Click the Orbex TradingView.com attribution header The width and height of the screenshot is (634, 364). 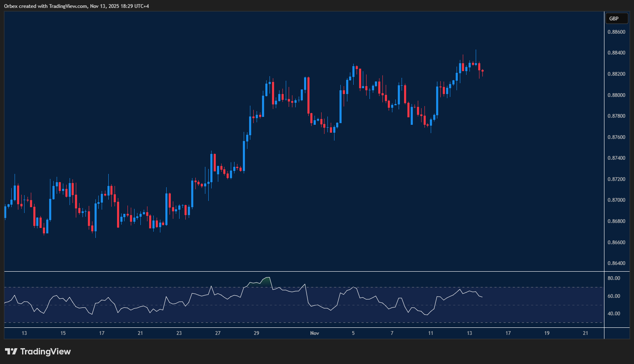click(x=77, y=6)
